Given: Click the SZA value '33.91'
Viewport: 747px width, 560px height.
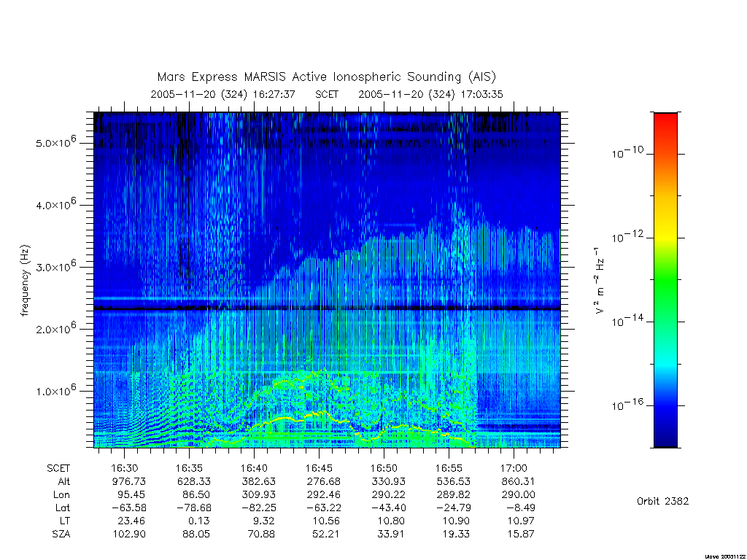Looking at the screenshot, I should click(391, 534).
